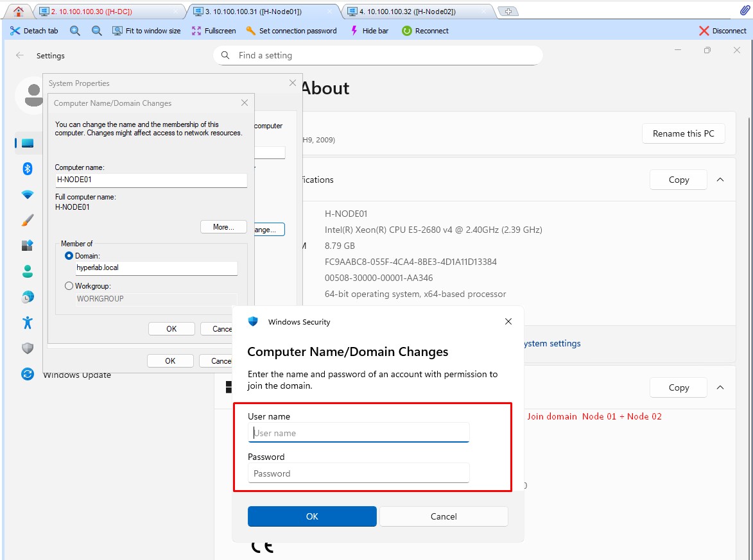Collapse Windows specifications section

[x=720, y=387]
